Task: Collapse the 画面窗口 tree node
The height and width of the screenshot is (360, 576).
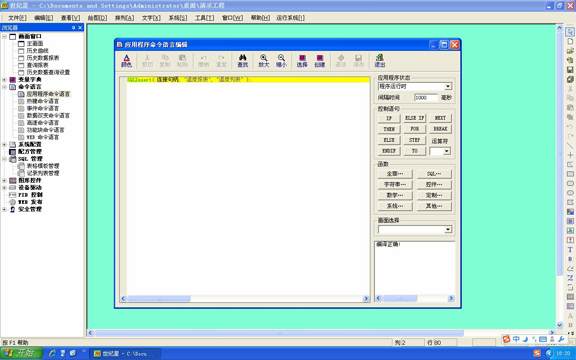Action: click(4, 36)
